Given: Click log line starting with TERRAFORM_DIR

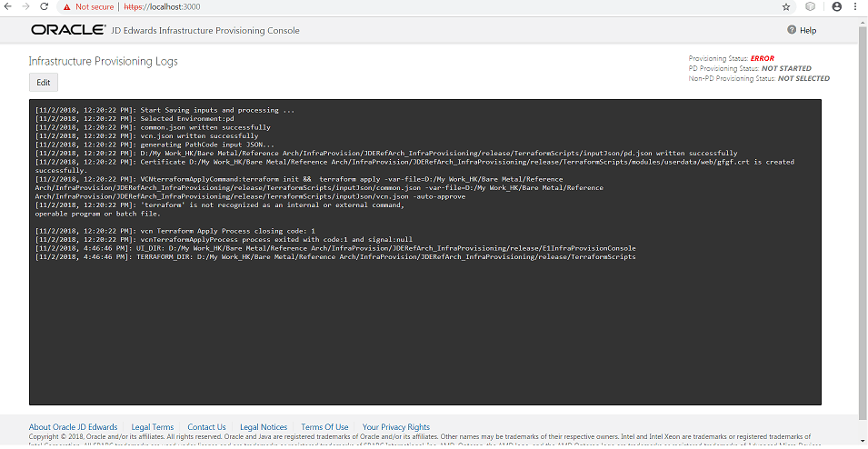Looking at the screenshot, I should pyautogui.click(x=335, y=257).
